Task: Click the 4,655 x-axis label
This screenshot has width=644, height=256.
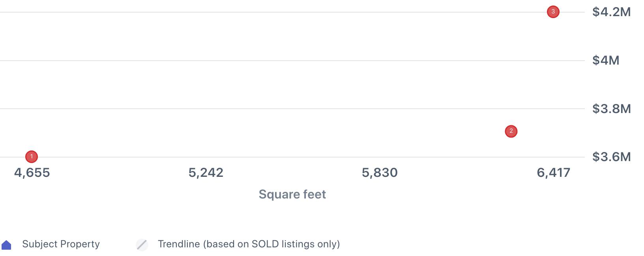Action: 32,173
